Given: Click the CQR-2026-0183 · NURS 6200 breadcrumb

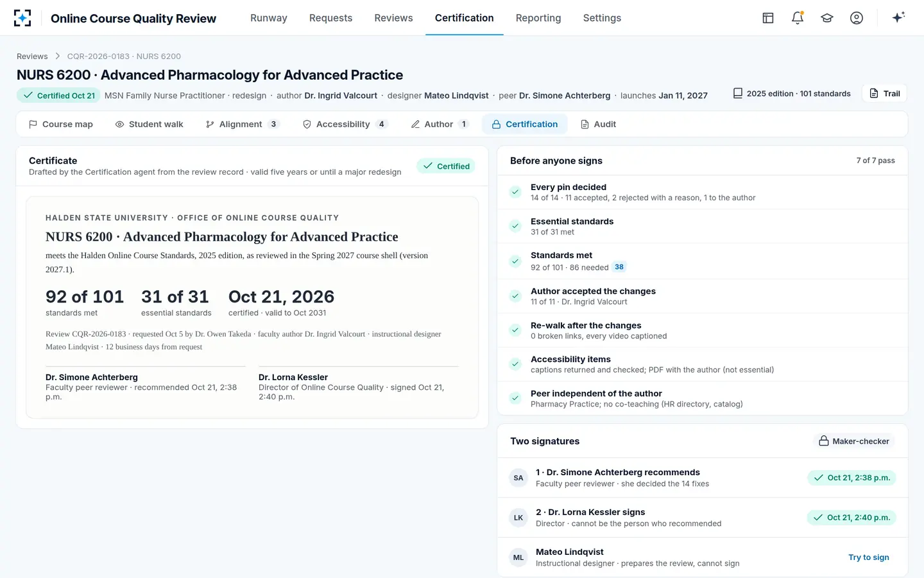Looking at the screenshot, I should (x=124, y=57).
